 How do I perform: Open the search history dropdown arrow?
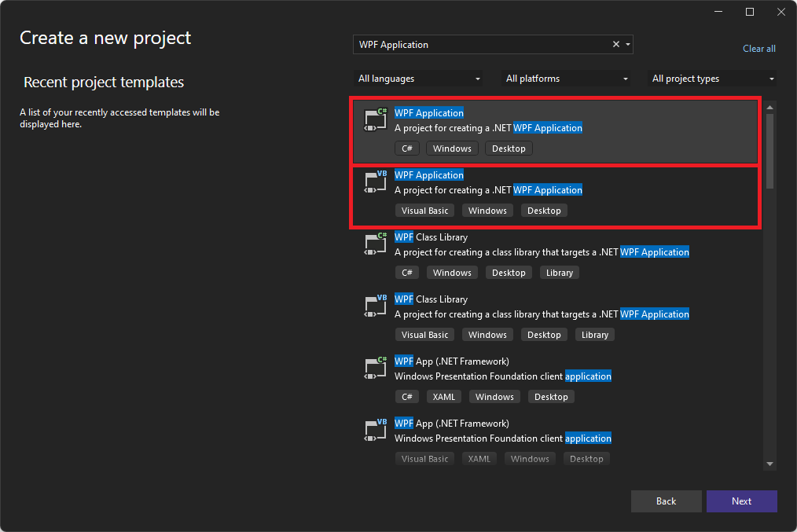627,44
